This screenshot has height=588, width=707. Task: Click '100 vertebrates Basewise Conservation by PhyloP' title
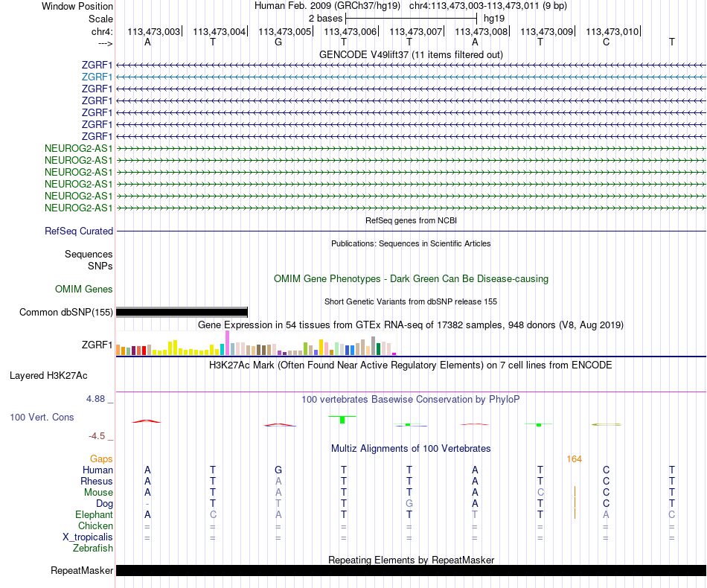coord(411,399)
